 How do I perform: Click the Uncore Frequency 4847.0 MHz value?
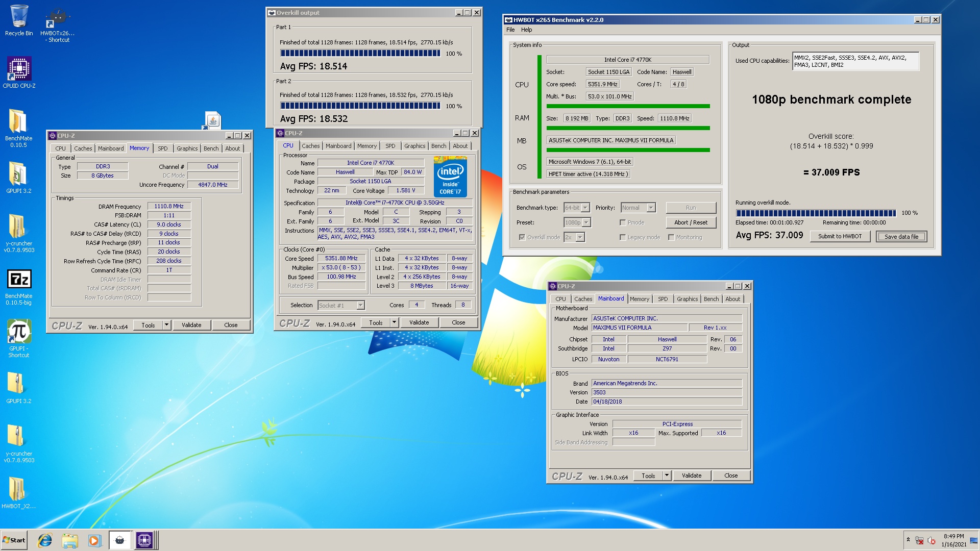click(x=213, y=185)
